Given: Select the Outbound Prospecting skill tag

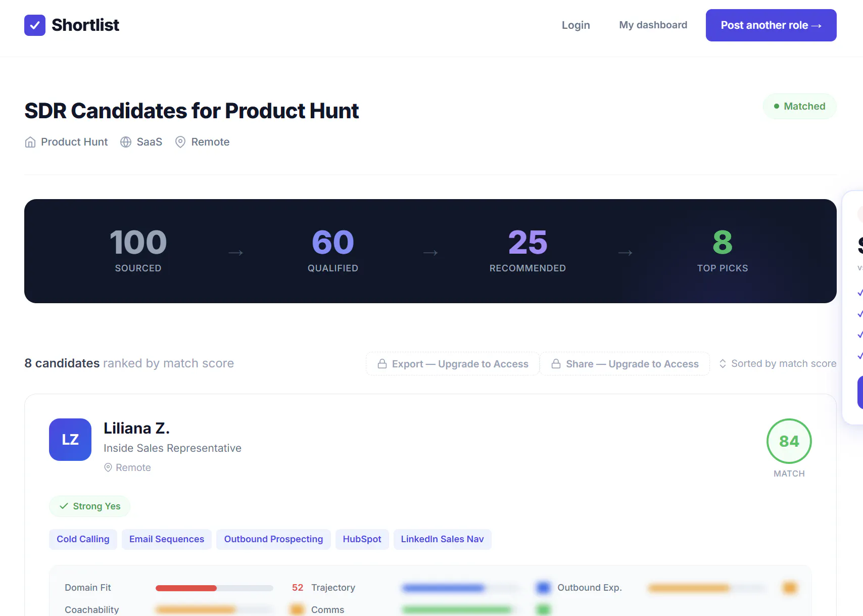Looking at the screenshot, I should click(273, 539).
